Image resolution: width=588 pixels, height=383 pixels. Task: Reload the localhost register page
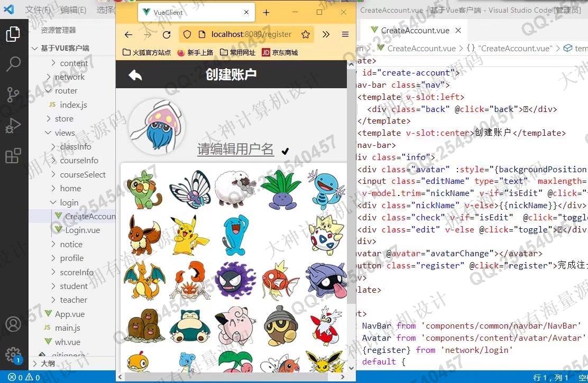[x=167, y=34]
